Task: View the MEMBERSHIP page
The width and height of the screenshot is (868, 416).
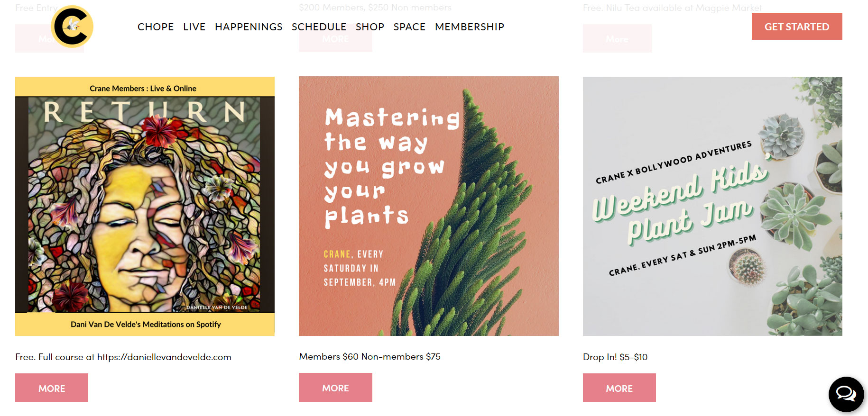Action: [469, 27]
